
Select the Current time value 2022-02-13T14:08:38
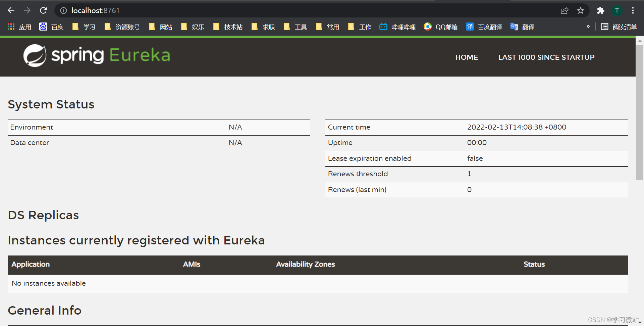point(517,127)
